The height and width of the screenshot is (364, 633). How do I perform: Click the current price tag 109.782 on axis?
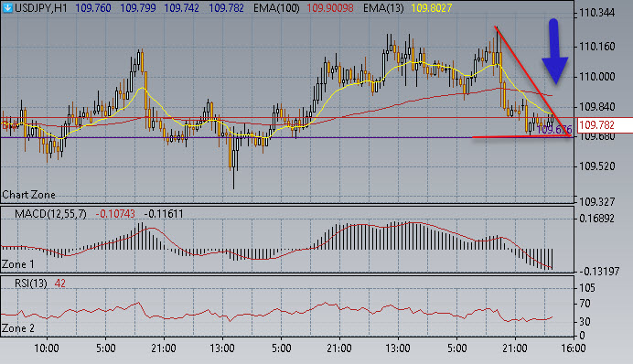(x=605, y=125)
